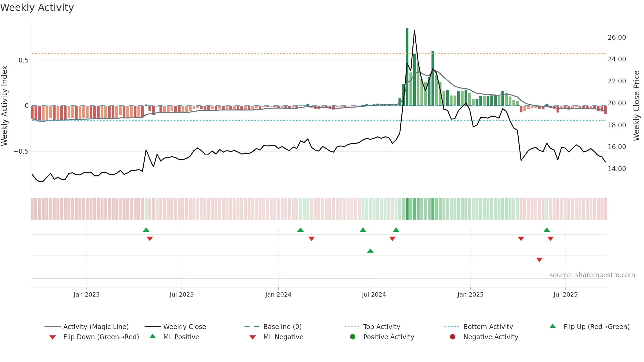Click the 20.00 price axis label

(617, 103)
